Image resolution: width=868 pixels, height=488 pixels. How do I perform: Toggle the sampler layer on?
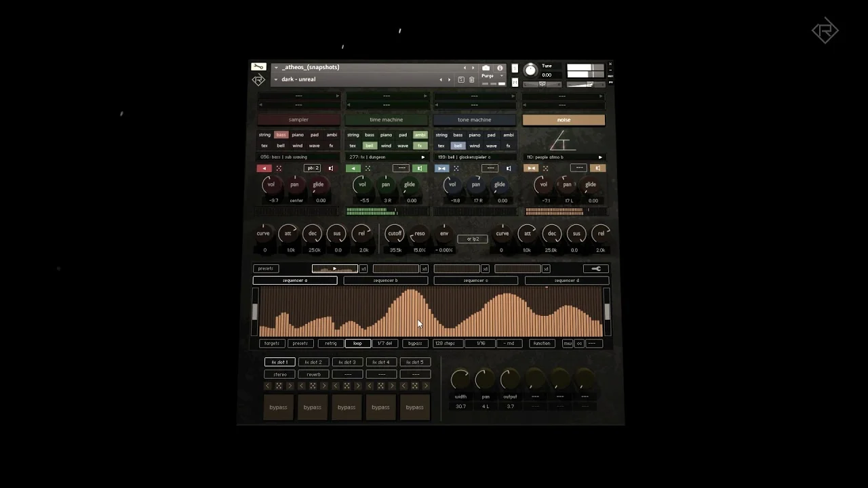pos(298,120)
